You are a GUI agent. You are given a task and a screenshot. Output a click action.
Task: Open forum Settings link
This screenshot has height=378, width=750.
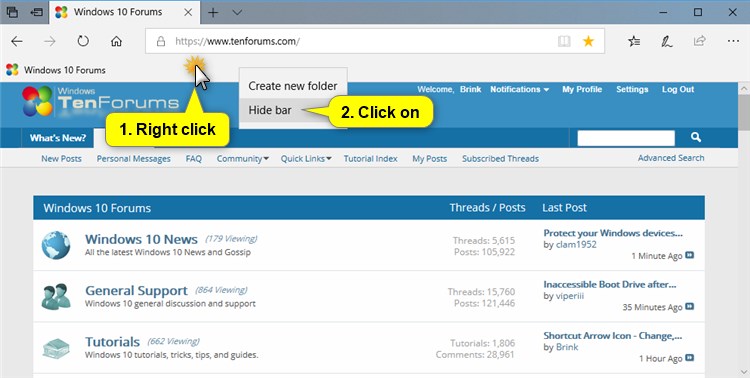(x=632, y=89)
